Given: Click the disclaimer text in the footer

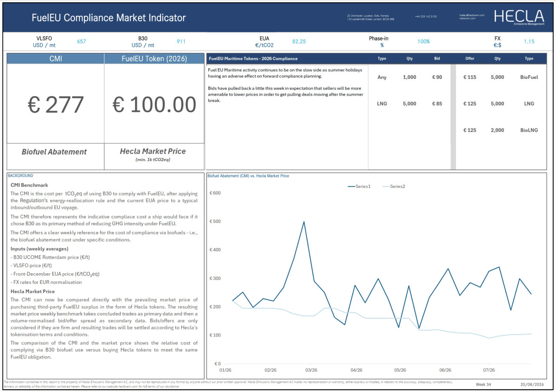Looking at the screenshot, I should (x=228, y=384).
